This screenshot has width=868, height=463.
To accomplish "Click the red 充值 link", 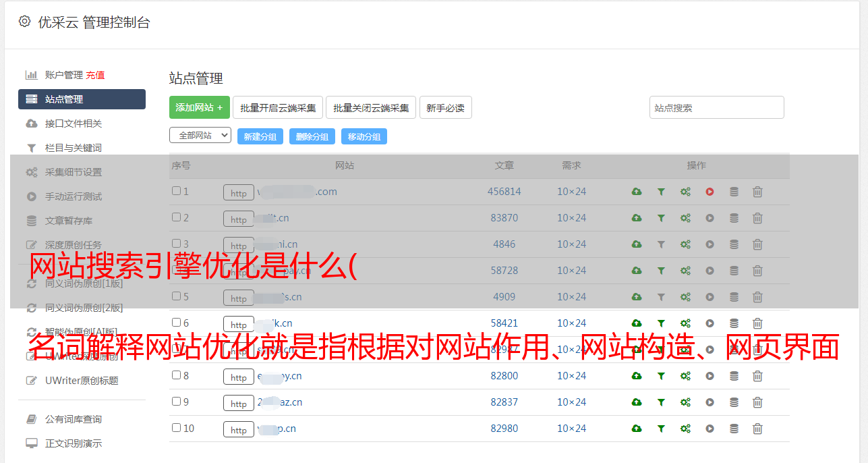I will click(x=95, y=75).
